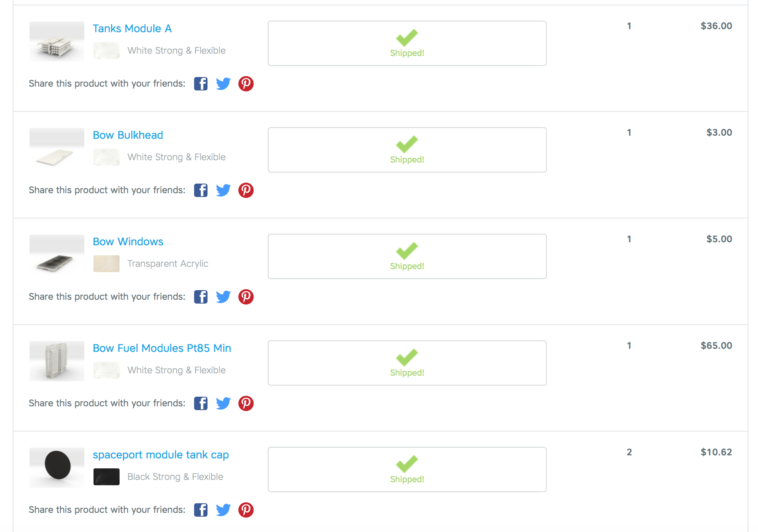Tweet the Bow Windows product
The width and height of the screenshot is (758, 532).
click(x=223, y=297)
